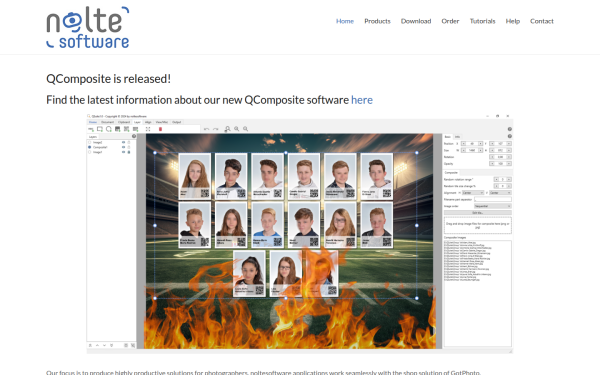Screen dimensions: 600x375
Task: Click the add image layer icon next to ellipse
Action: (x=118, y=129)
